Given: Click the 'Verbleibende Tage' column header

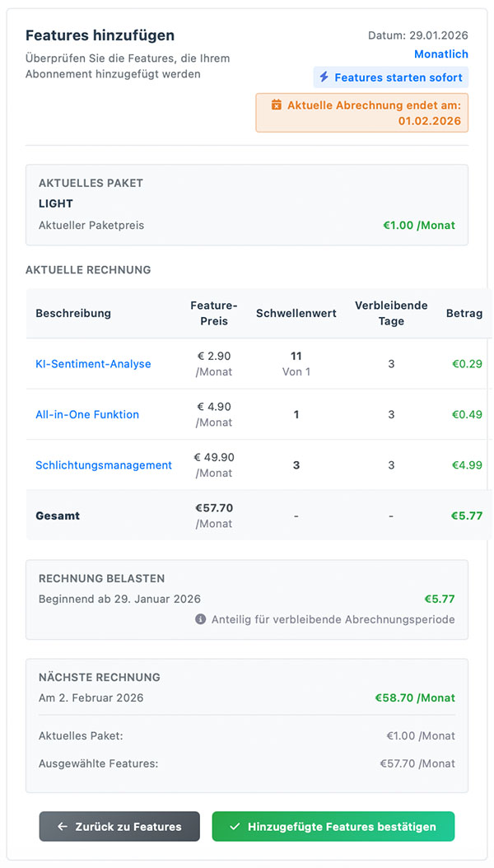Looking at the screenshot, I should click(391, 313).
